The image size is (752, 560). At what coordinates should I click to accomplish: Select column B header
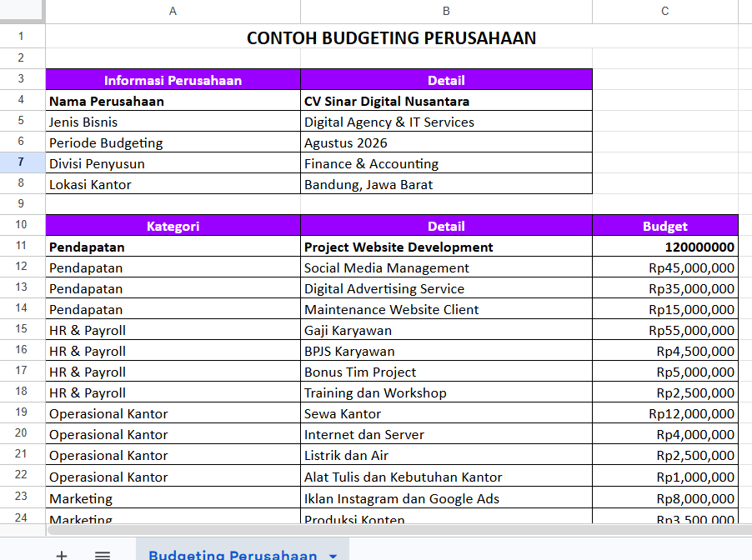click(x=446, y=12)
